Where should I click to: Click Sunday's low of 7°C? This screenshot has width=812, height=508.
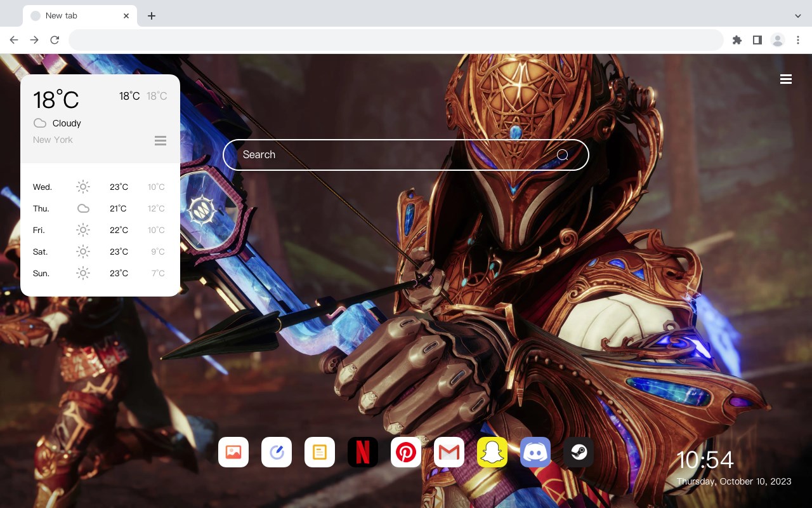pos(158,273)
